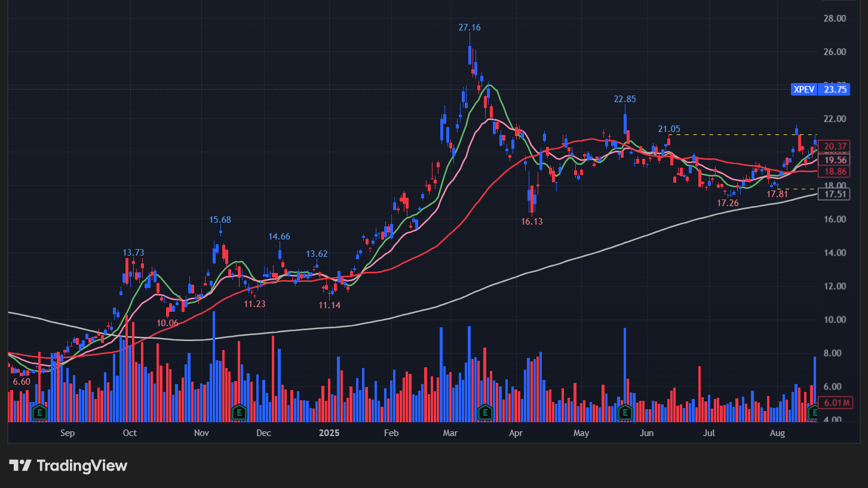Click the 22.00 price axis tick

pyautogui.click(x=834, y=119)
